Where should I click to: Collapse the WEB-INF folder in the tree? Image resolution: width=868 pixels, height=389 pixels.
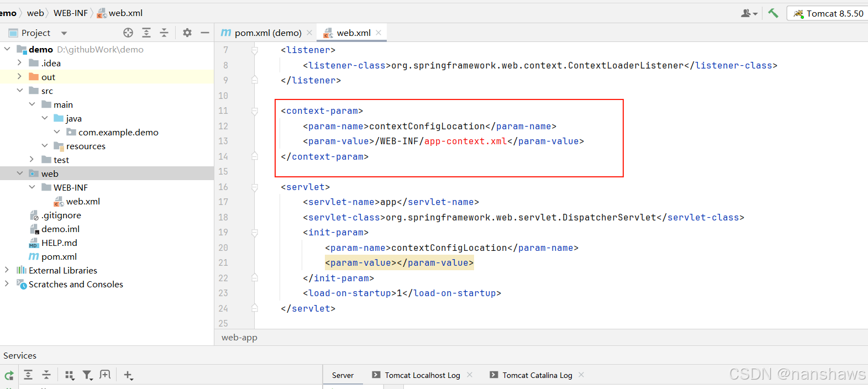click(32, 187)
